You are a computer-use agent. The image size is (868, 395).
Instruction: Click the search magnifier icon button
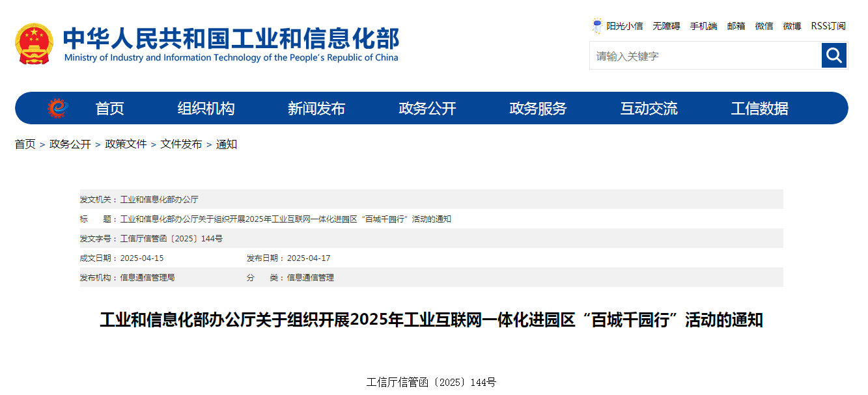[834, 55]
